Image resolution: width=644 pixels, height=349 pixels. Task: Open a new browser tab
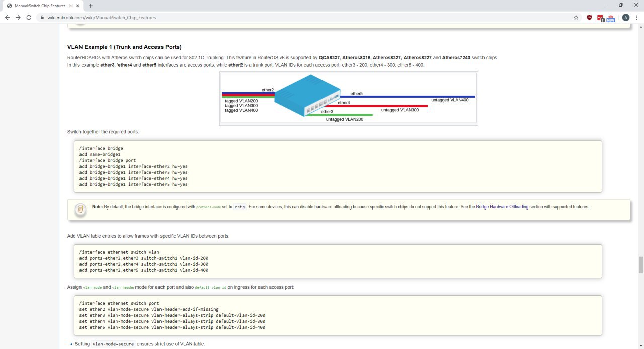point(91,6)
